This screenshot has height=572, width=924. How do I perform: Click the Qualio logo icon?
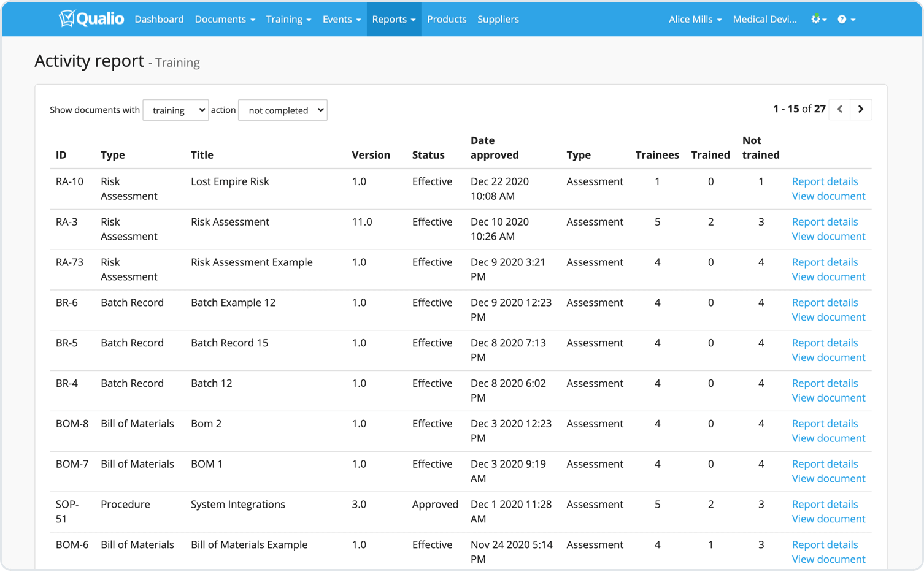(66, 19)
